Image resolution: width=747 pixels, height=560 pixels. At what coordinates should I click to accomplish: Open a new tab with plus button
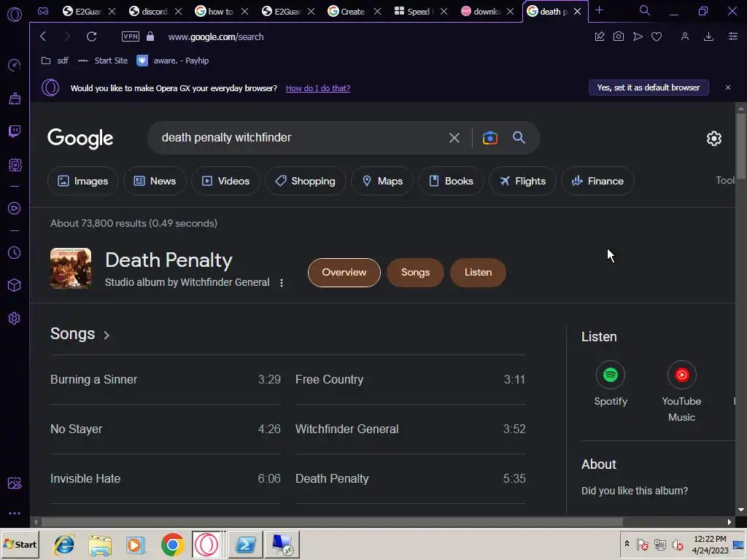(x=600, y=10)
